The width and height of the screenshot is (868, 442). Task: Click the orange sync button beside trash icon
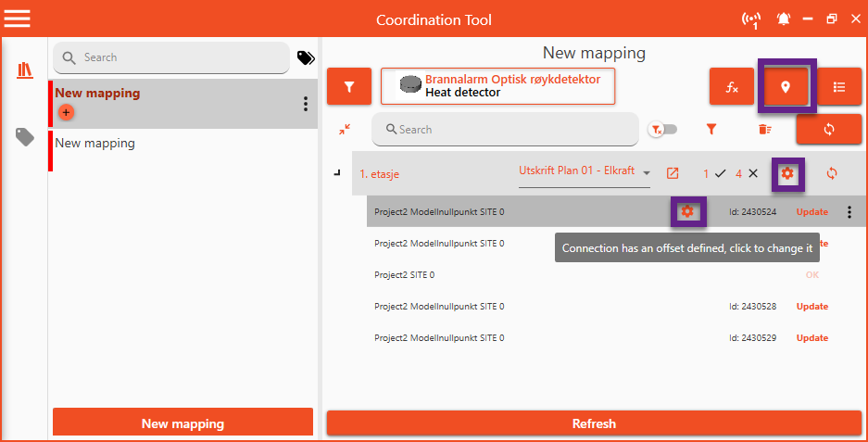point(828,130)
